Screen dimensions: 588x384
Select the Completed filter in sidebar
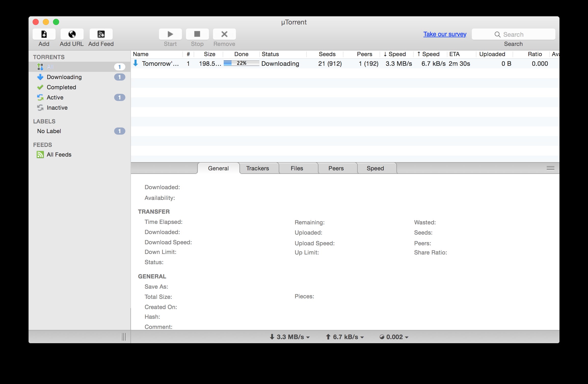point(62,87)
